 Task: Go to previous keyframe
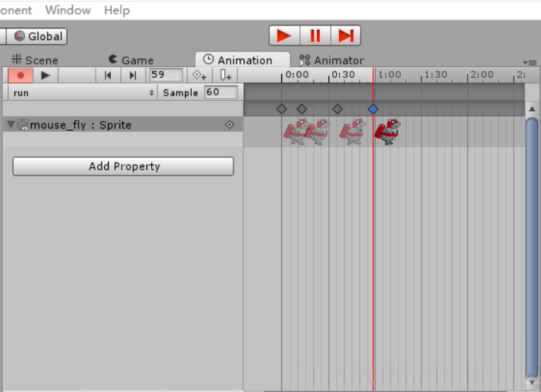coord(108,75)
